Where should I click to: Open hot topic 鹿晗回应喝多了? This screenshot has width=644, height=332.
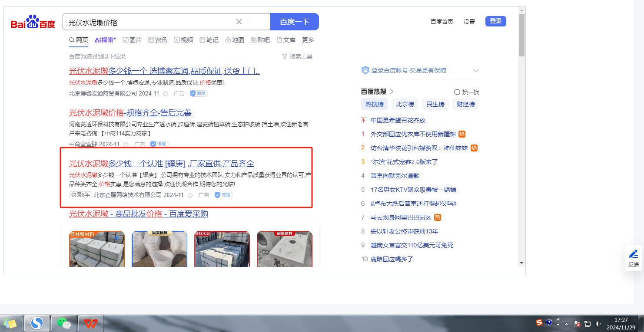(392, 259)
